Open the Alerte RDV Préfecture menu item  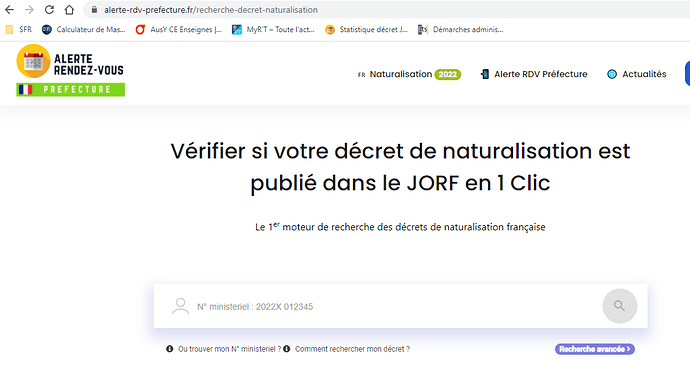click(x=534, y=74)
